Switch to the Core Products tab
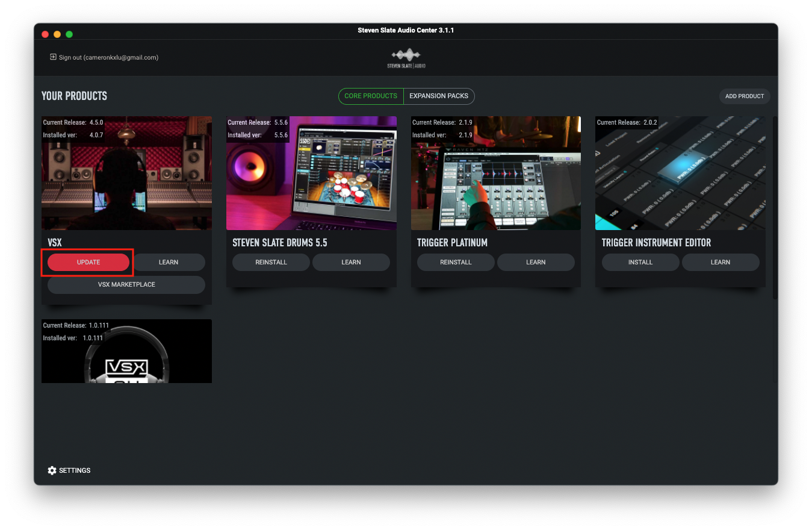This screenshot has height=530, width=812. tap(371, 96)
